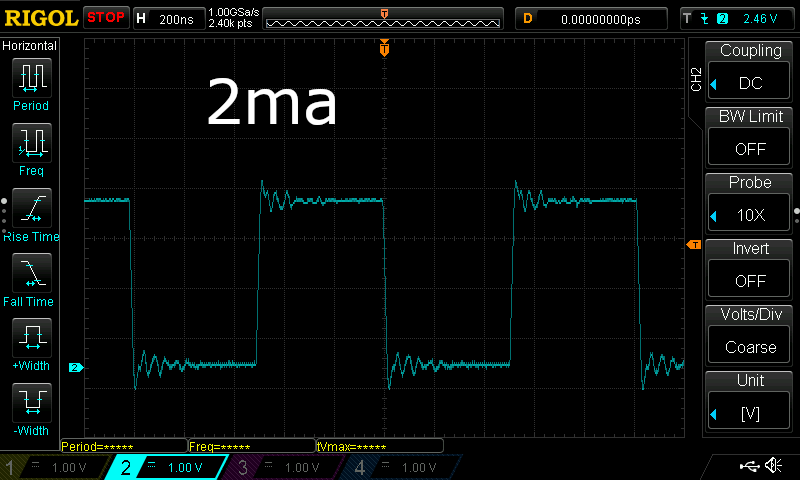Viewport: 800px width, 480px height.
Task: Choose the Fall Time measurement icon
Action: [31, 275]
